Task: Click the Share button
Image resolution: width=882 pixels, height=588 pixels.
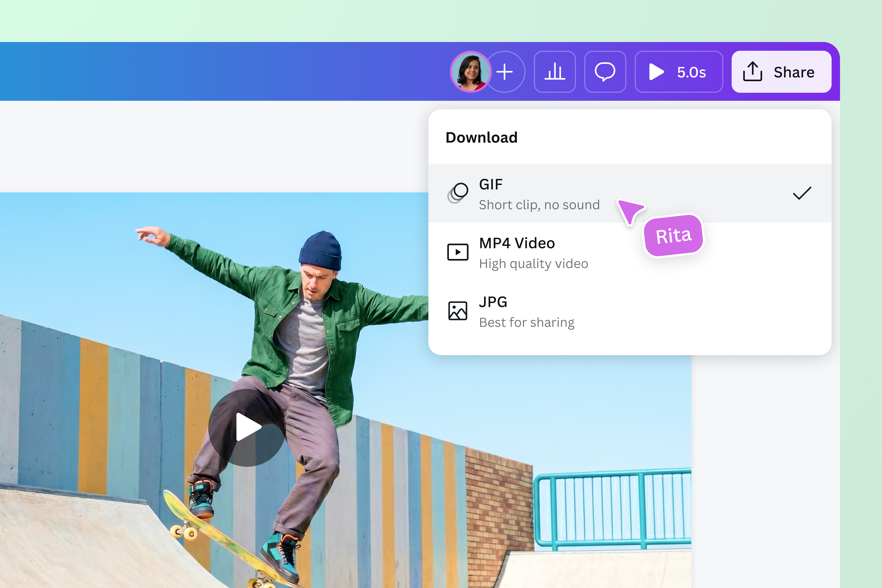Action: click(x=782, y=72)
